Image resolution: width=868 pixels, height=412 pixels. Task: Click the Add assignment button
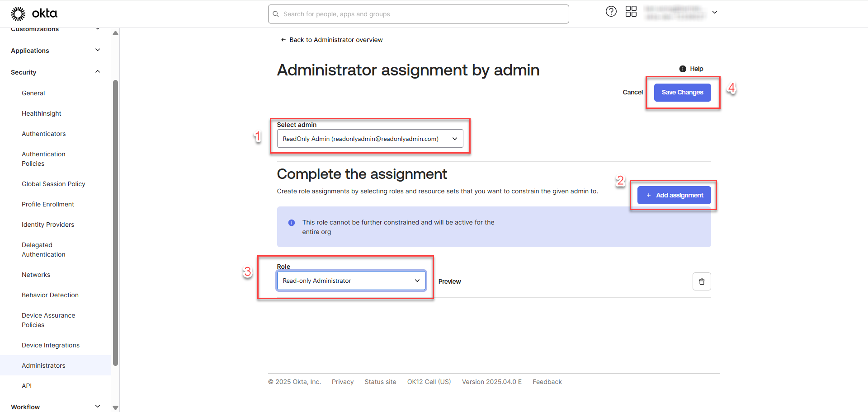[x=674, y=195]
